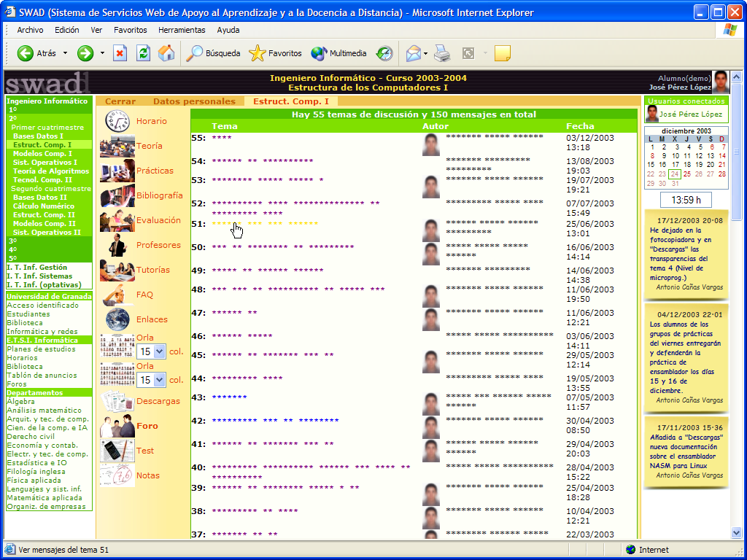Click the Test calculator icon
The height and width of the screenshot is (560, 747).
coord(117,451)
